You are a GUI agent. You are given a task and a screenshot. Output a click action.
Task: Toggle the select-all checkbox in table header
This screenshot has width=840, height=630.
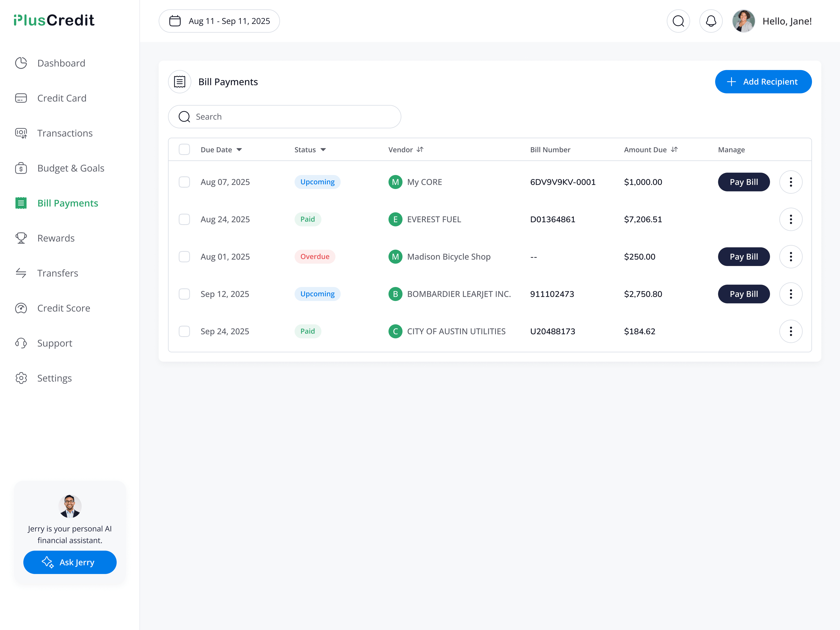(184, 150)
